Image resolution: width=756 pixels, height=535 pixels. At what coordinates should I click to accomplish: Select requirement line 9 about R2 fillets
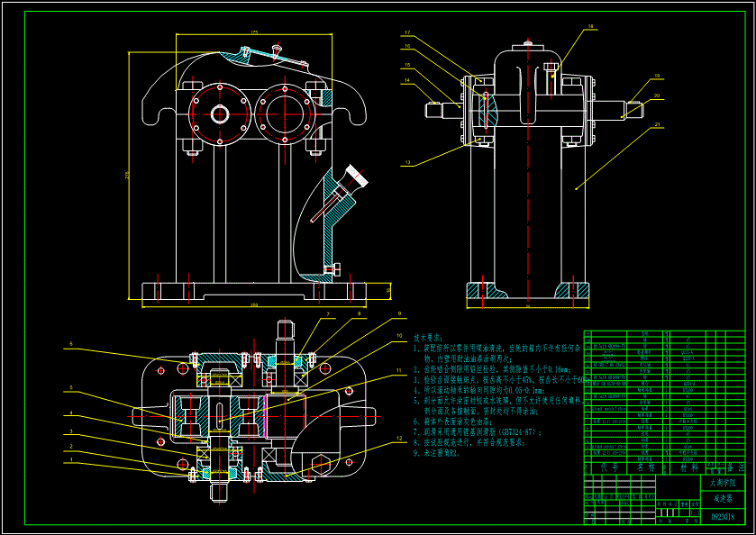click(x=437, y=453)
